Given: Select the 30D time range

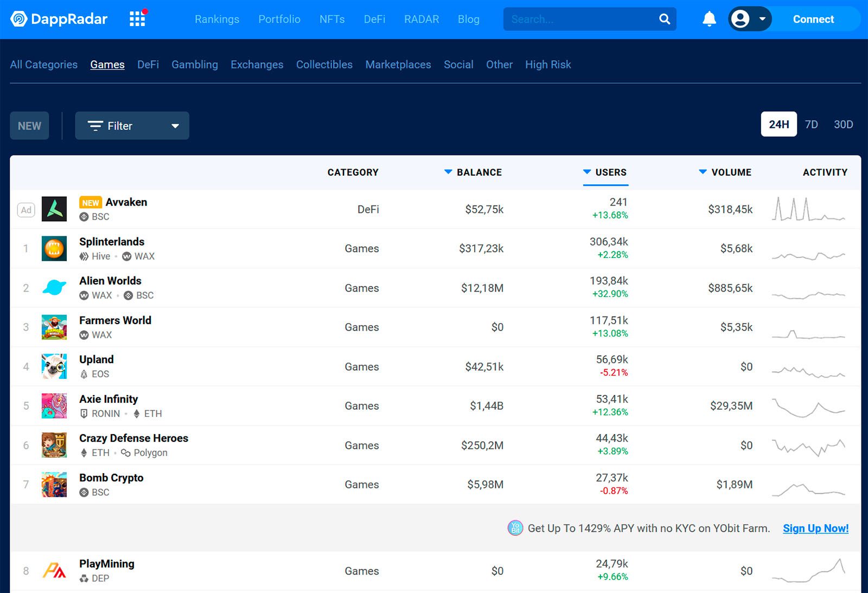Looking at the screenshot, I should tap(843, 124).
